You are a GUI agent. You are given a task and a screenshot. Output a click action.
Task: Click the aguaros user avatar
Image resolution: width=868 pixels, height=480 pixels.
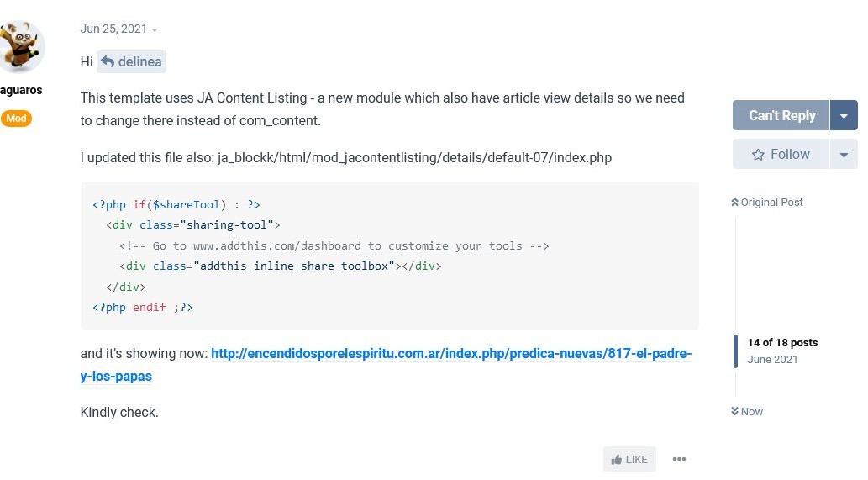pos(20,47)
